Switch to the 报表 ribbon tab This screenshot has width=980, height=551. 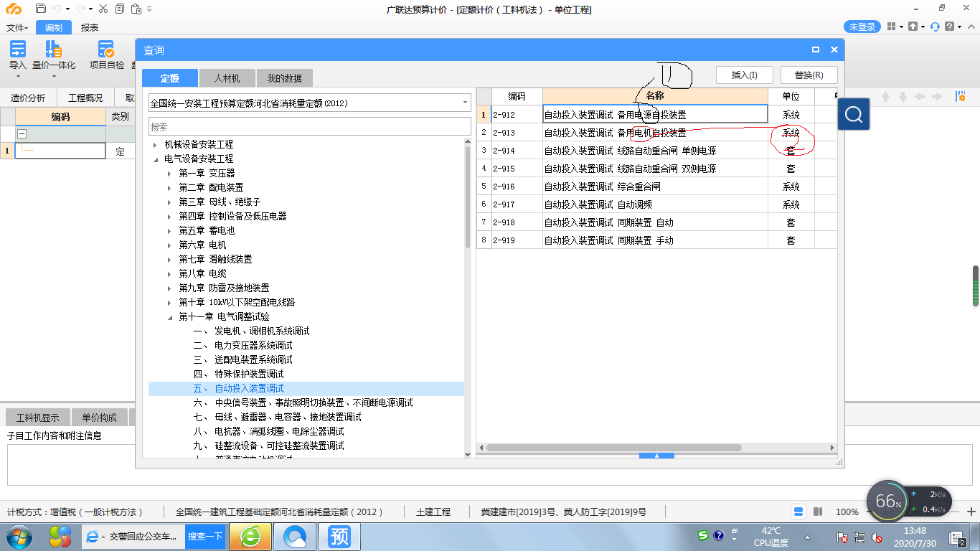tap(90, 27)
